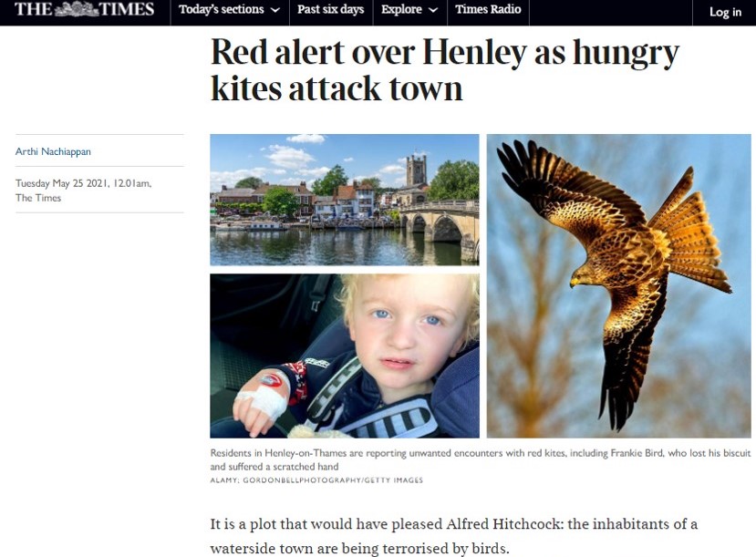Screen dimensions: 756x557
Task: Expand the Today's sections chevron
Action: pyautogui.click(x=275, y=10)
